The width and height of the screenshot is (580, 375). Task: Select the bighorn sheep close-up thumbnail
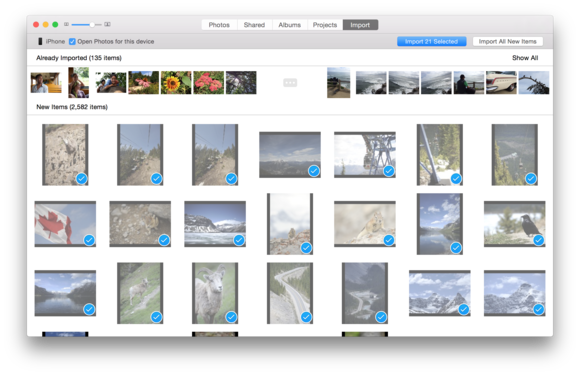215,293
